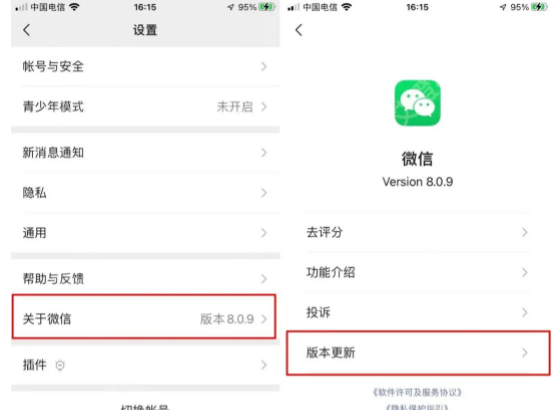The height and width of the screenshot is (410, 557).
Task: Tap the right screen battery charging icon
Action: click(x=540, y=7)
